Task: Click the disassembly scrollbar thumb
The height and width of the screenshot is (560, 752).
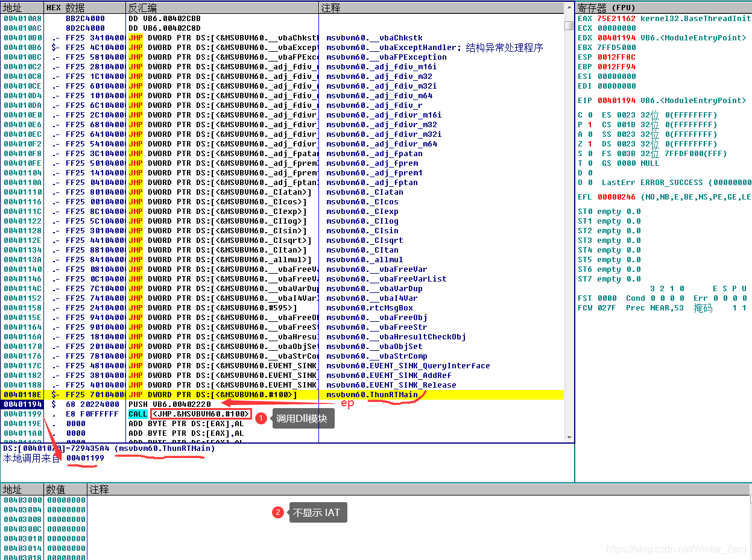Action: coord(569,25)
